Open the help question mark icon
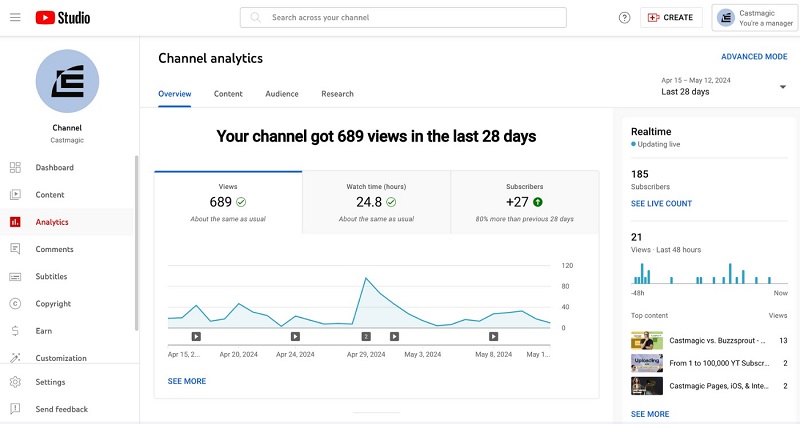Viewport: 800px width, 424px height. [x=624, y=18]
